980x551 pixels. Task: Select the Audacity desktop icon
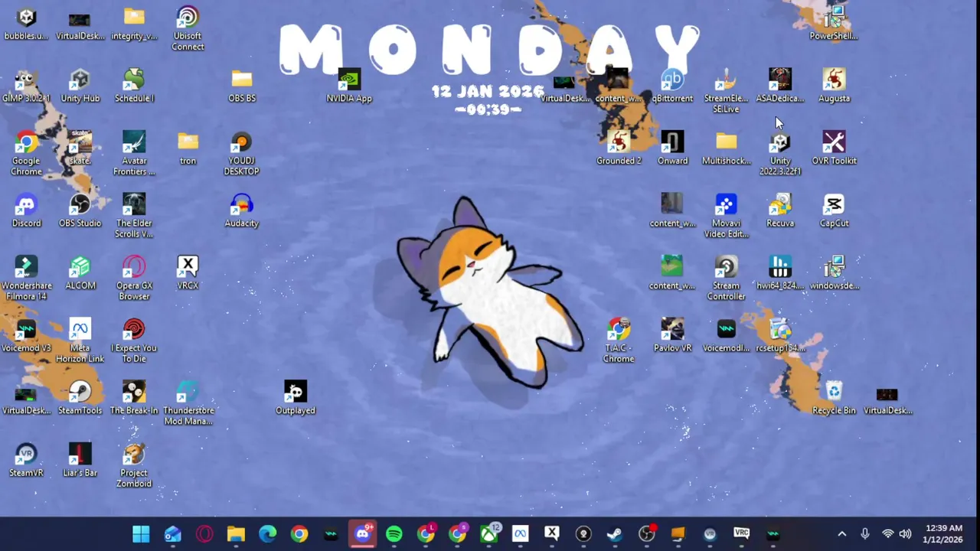coord(241,211)
